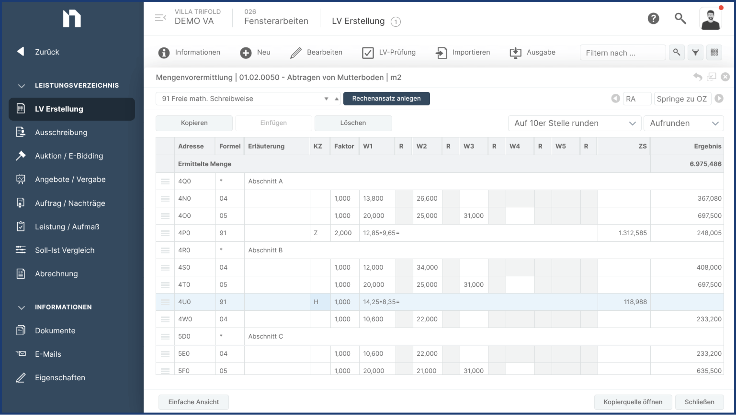Image resolution: width=736 pixels, height=415 pixels.
Task: Click the Schließen button
Action: (x=699, y=401)
